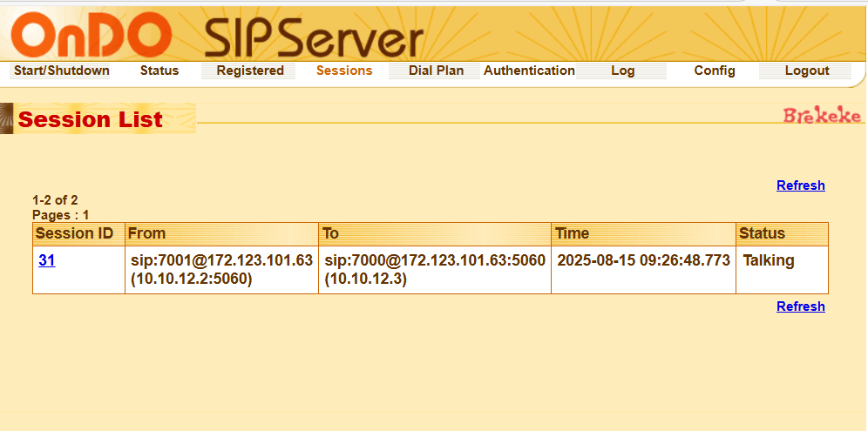Open session ID 31 details
This screenshot has height=431, width=868.
[x=46, y=260]
